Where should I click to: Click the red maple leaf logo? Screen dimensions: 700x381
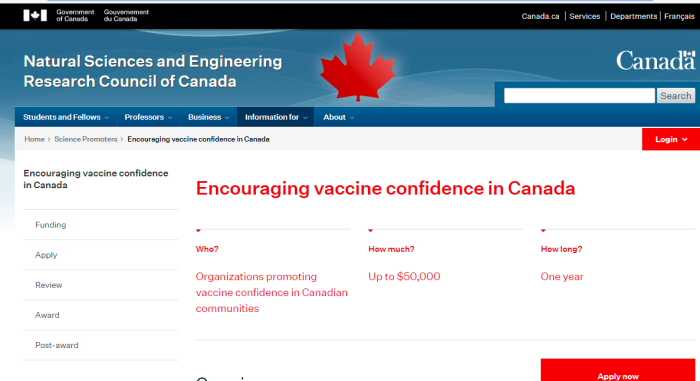coord(358,67)
